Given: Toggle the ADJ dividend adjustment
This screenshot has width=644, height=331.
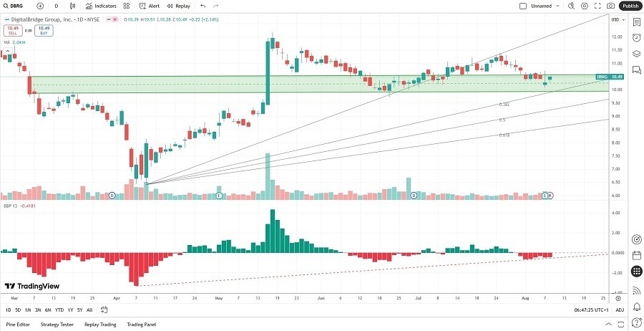Looking at the screenshot, I should [620, 310].
